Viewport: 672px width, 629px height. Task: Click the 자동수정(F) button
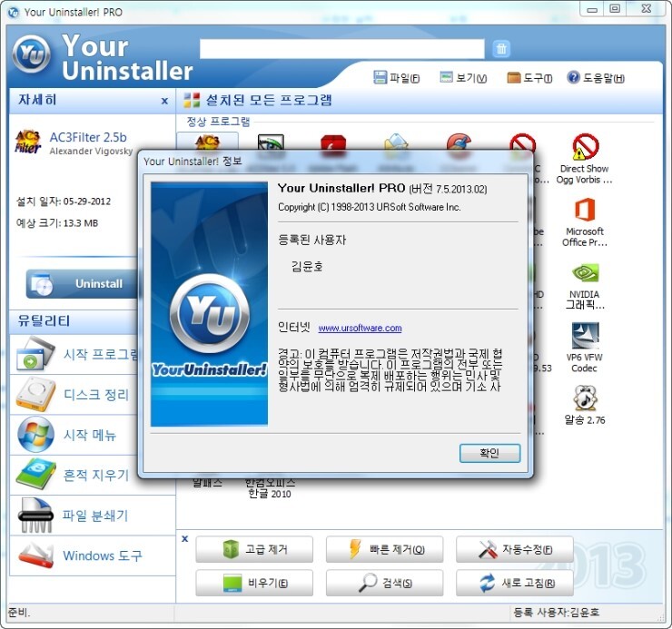pos(515,549)
